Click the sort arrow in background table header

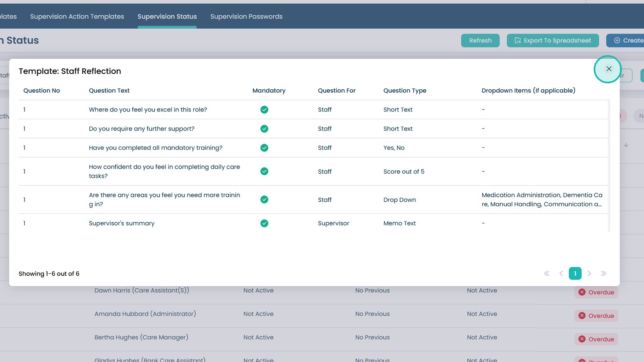626,145
